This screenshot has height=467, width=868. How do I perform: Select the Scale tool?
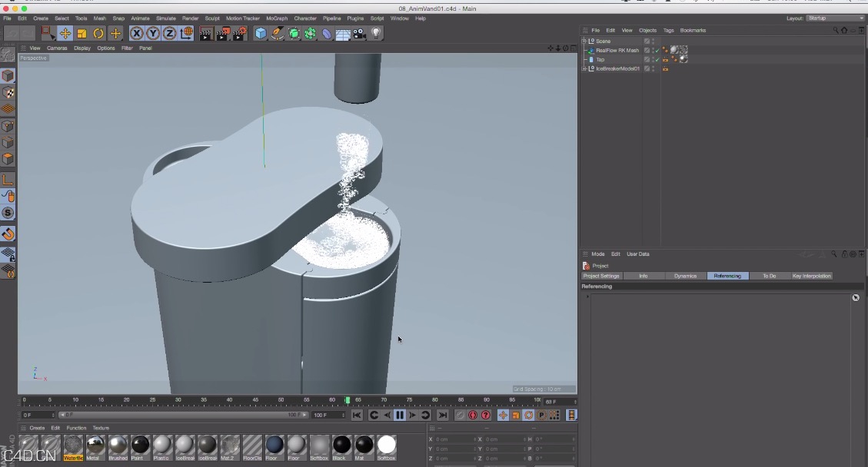pos(81,33)
